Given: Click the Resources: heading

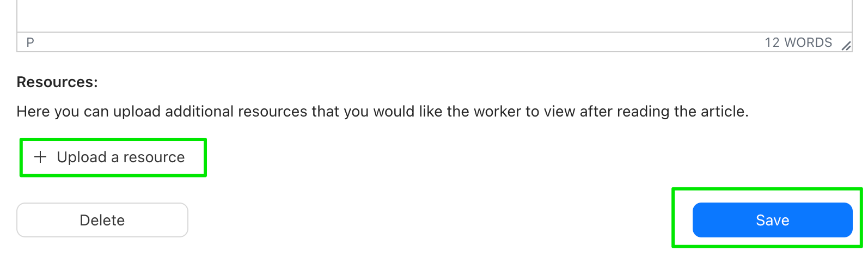Looking at the screenshot, I should pyautogui.click(x=57, y=82).
